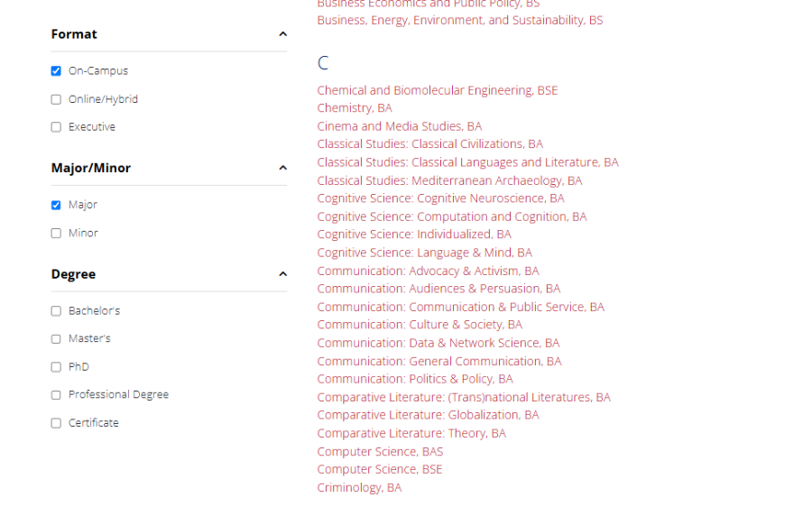
Task: Select the Bachelor's degree checkbox
Action: pyautogui.click(x=56, y=311)
